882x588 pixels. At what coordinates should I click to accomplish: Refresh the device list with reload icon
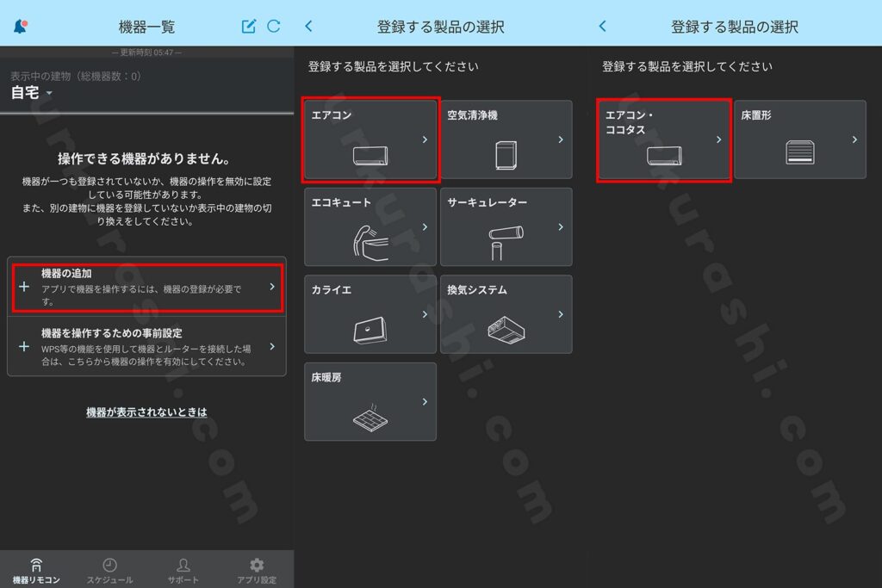pos(274,26)
